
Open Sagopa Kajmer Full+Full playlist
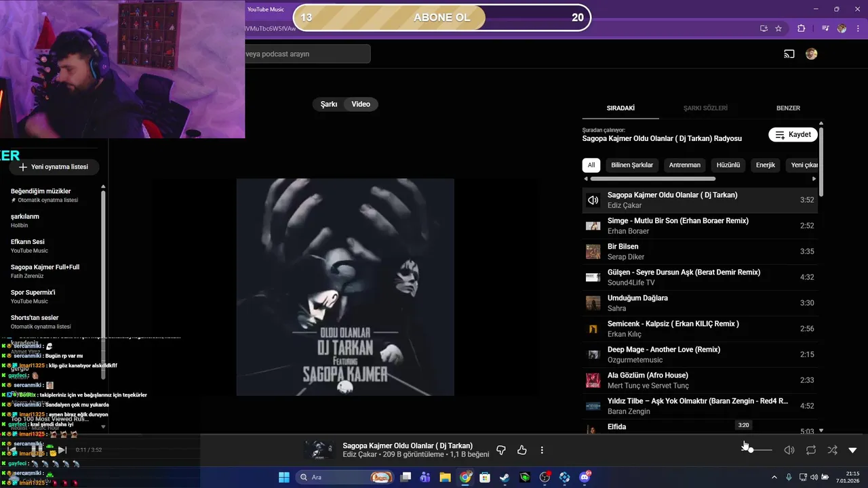click(x=53, y=271)
